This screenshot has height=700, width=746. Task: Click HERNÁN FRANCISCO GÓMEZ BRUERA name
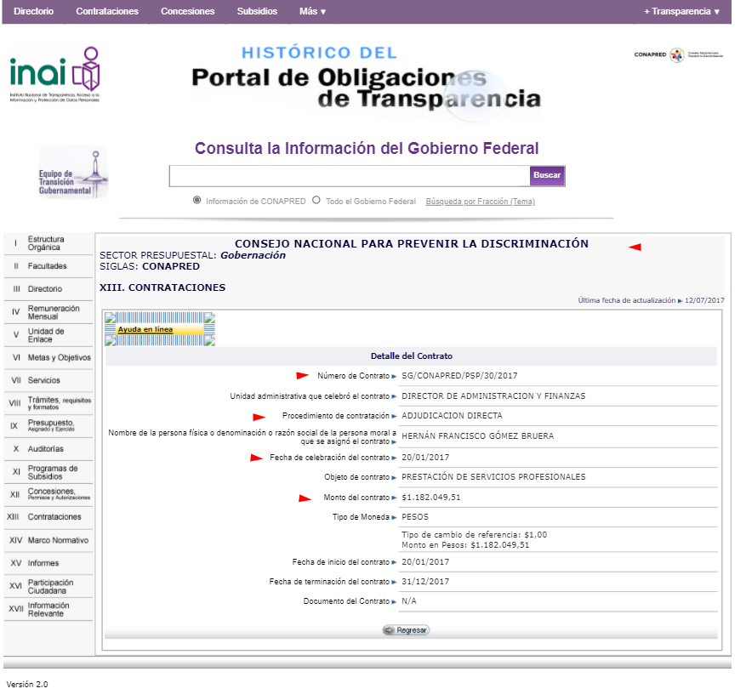click(477, 435)
